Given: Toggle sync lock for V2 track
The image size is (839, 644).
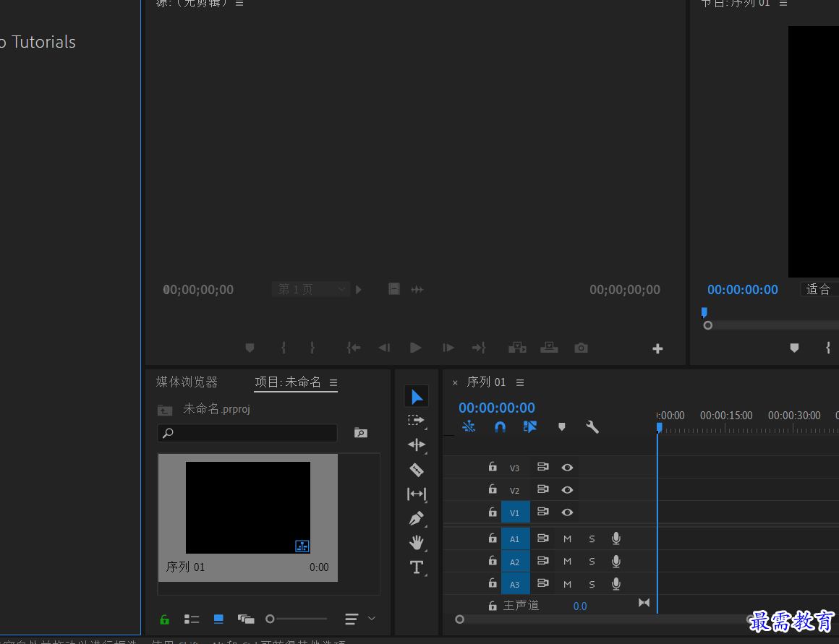Looking at the screenshot, I should click(x=542, y=489).
